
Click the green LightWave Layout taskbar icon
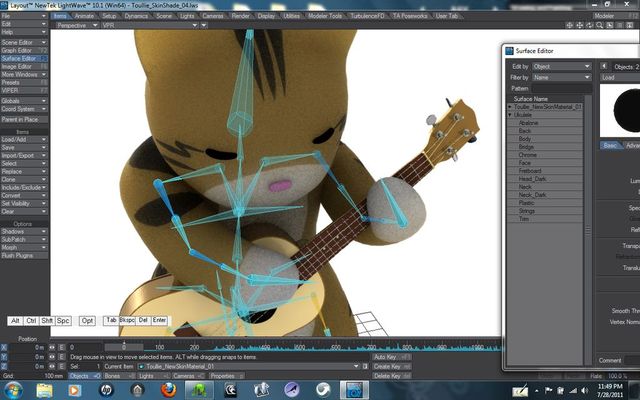(x=199, y=390)
